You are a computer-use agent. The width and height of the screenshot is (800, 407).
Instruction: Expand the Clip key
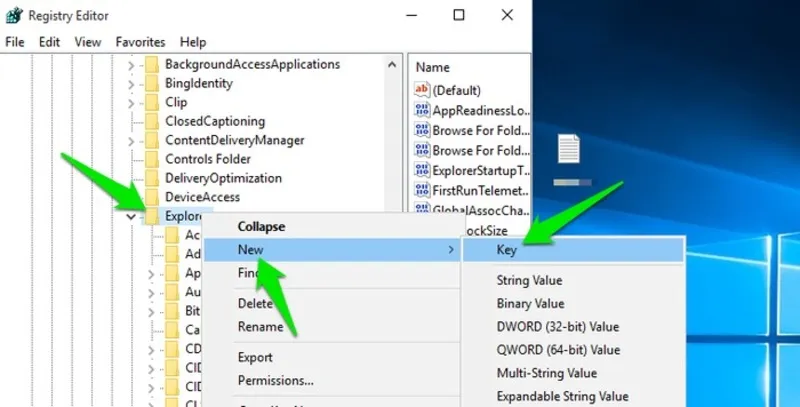131,103
